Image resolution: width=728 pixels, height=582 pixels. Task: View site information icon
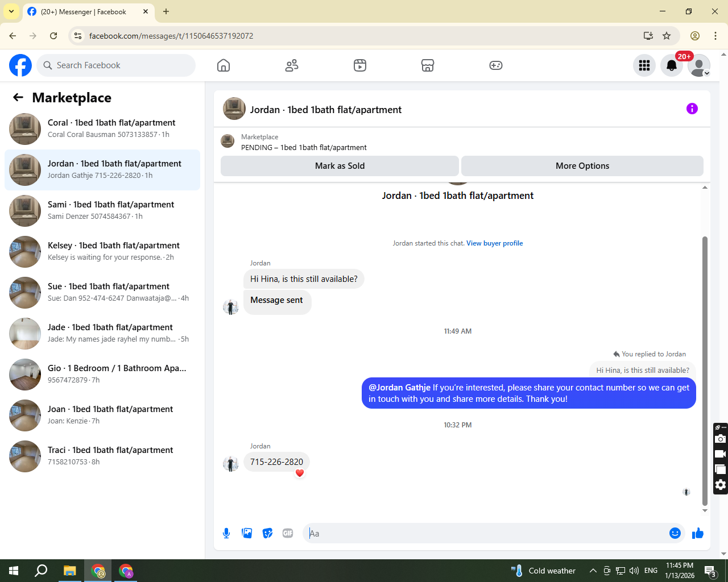(x=78, y=36)
